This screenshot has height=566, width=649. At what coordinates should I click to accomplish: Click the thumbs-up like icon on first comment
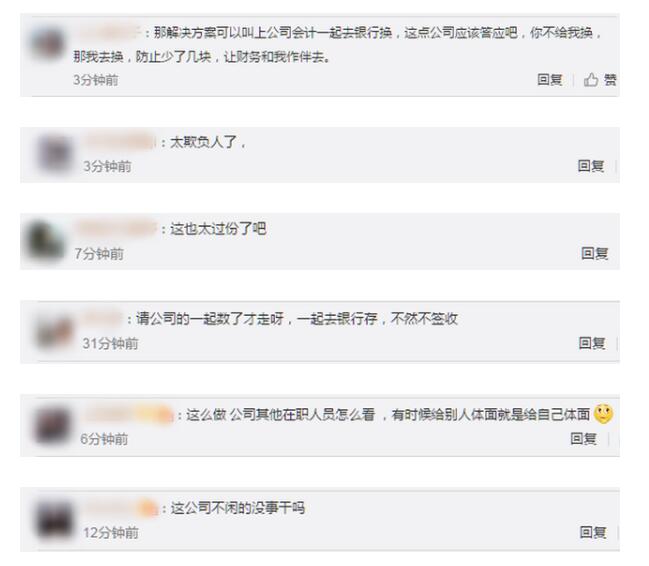[x=591, y=79]
